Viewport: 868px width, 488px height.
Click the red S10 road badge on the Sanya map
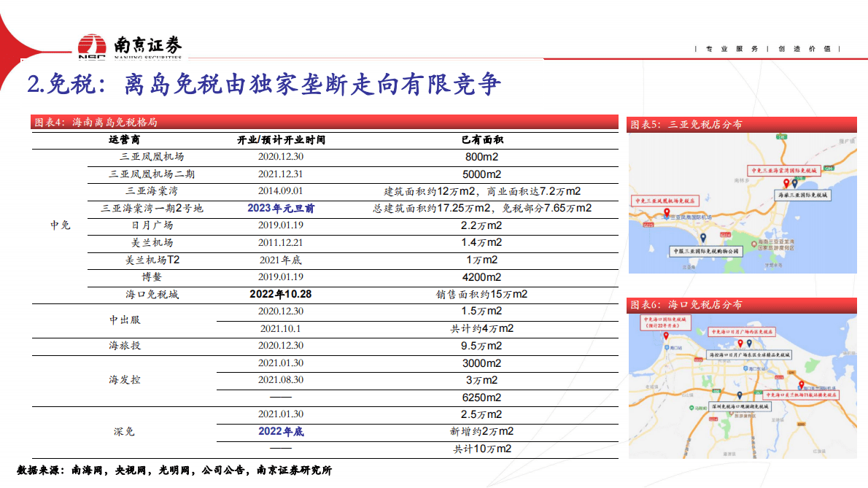780,135
